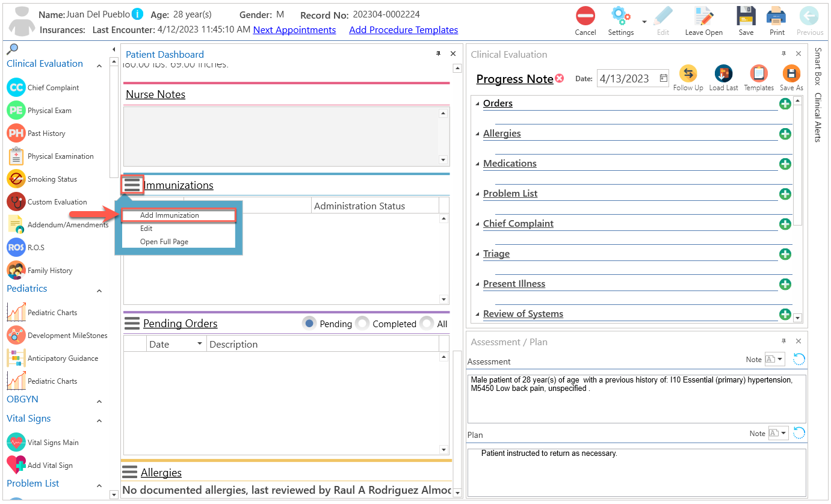
Task: Pin the Patient Dashboard panel
Action: (x=438, y=54)
